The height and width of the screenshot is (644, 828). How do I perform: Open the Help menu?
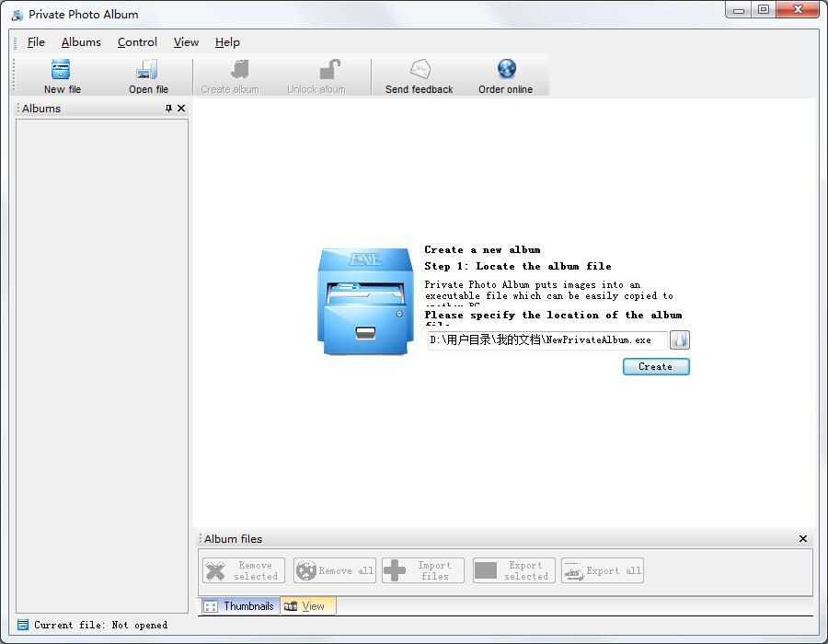coord(227,42)
